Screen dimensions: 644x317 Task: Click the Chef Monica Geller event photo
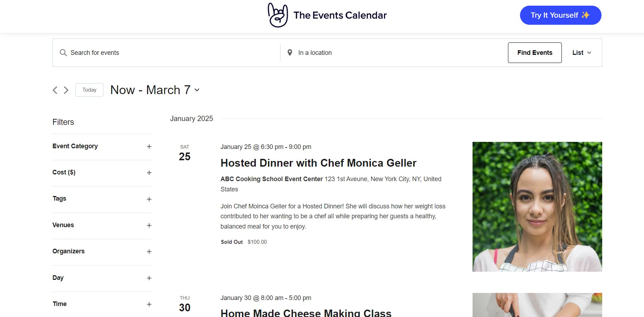[537, 207]
